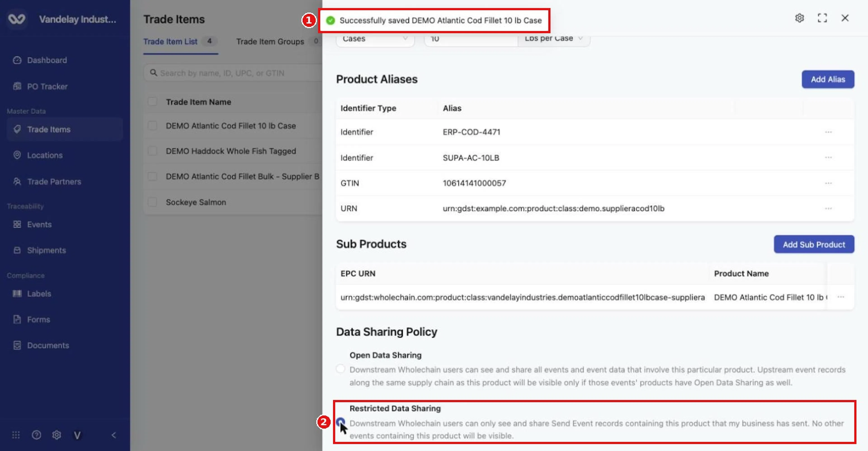Click the Add Sub Product button
868x451 pixels.
[814, 244]
